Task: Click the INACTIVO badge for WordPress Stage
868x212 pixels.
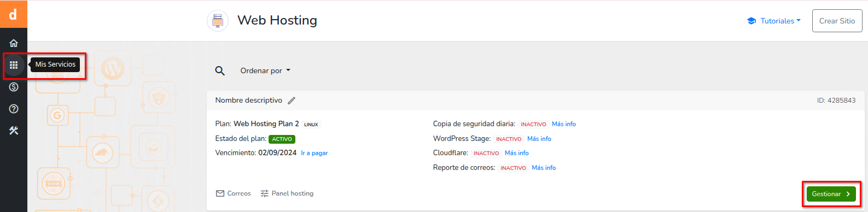Action: click(x=509, y=139)
